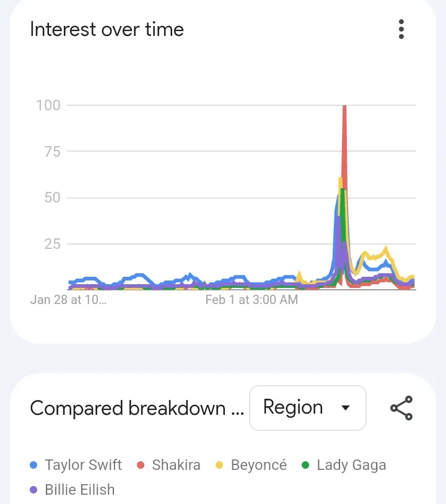Select the Taylor Swift legend label

[83, 465]
